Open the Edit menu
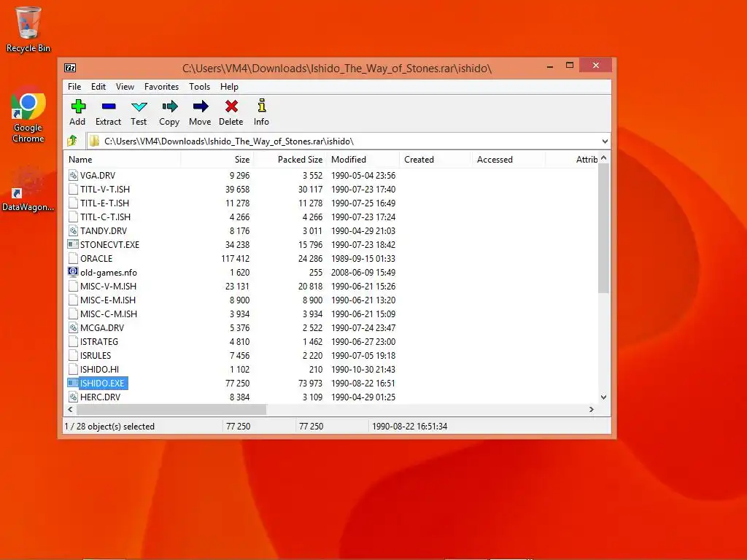The height and width of the screenshot is (560, 747). pos(98,87)
